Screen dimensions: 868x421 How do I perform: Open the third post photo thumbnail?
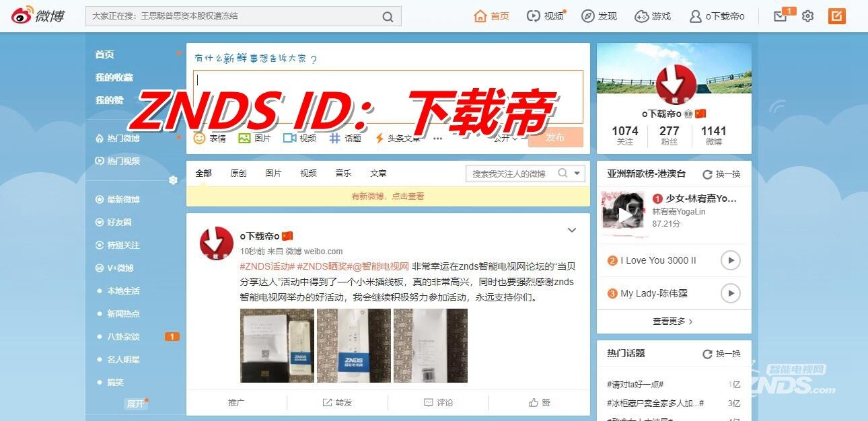[x=431, y=346]
